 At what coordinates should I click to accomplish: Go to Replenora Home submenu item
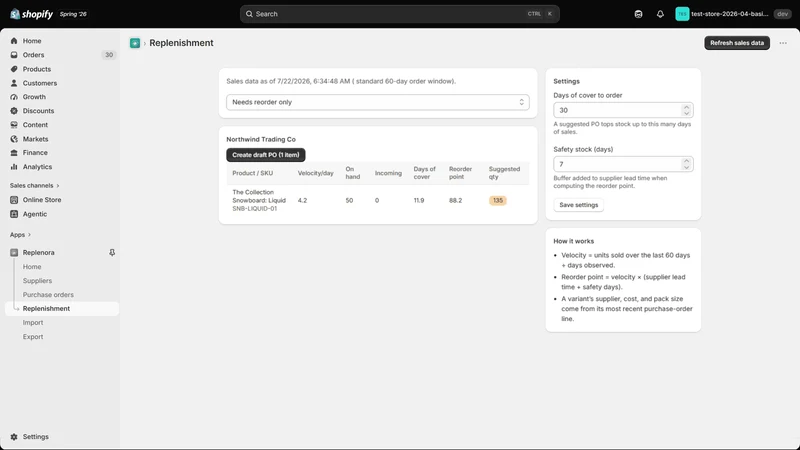coord(32,266)
